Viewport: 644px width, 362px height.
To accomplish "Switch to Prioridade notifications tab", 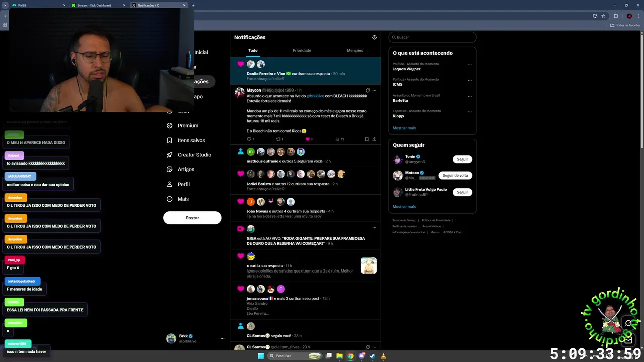I will coord(302,50).
